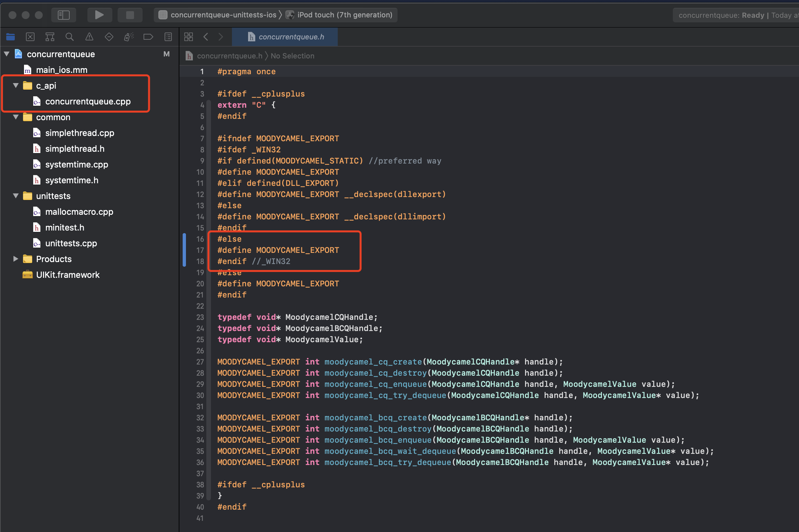Open the Find navigator search panel
The image size is (799, 532).
point(69,37)
